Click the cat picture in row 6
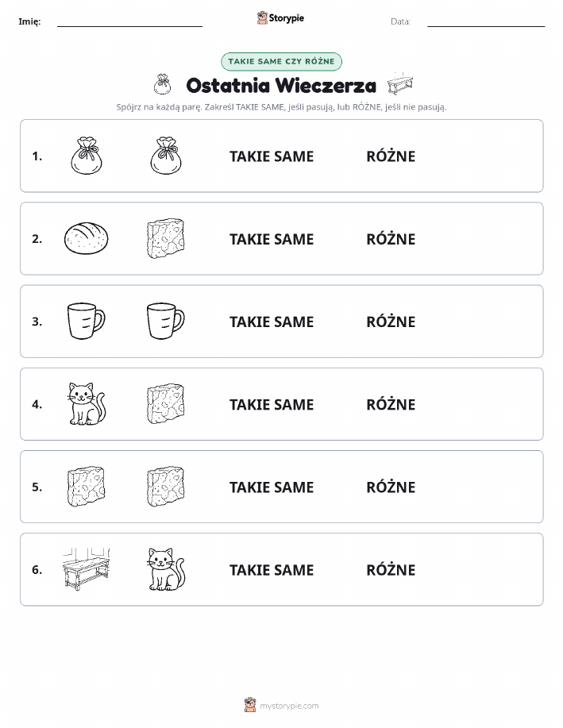 (x=166, y=568)
